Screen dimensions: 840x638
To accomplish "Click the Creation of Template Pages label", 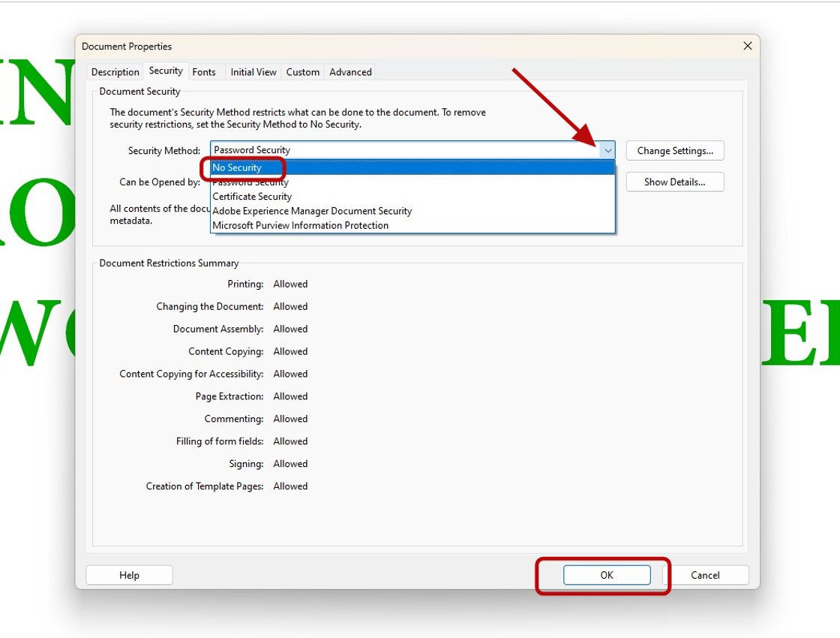I will tap(205, 487).
